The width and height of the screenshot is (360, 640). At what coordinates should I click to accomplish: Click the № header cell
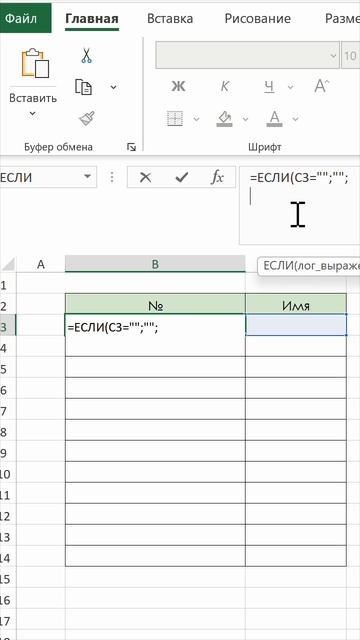point(155,304)
